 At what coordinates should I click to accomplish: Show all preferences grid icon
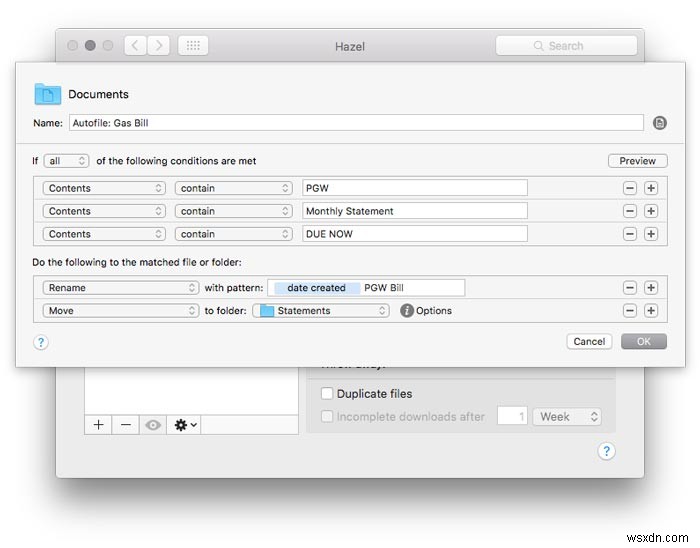point(193,46)
